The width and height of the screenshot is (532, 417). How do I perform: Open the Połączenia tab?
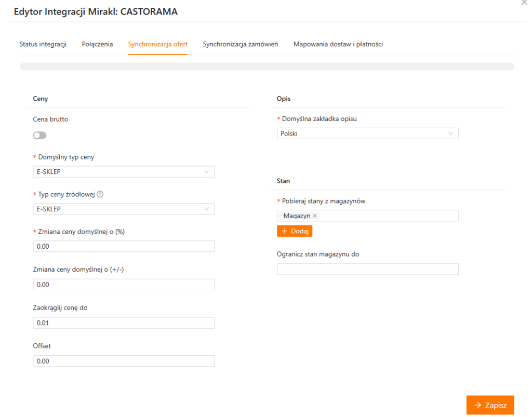(97, 44)
